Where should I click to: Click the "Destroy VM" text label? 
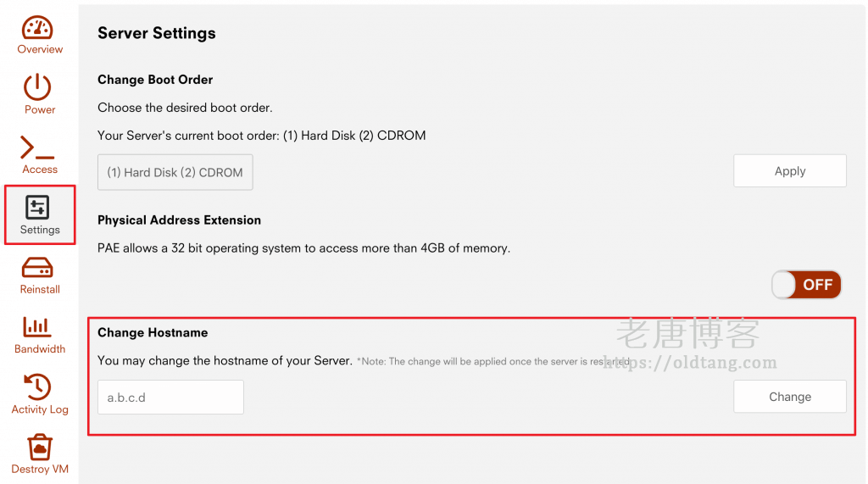(x=40, y=469)
